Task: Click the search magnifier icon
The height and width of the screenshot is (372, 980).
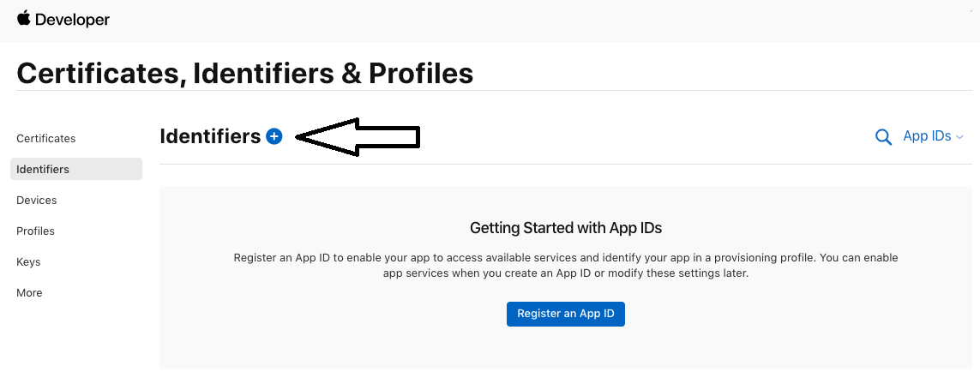Action: pos(883,137)
